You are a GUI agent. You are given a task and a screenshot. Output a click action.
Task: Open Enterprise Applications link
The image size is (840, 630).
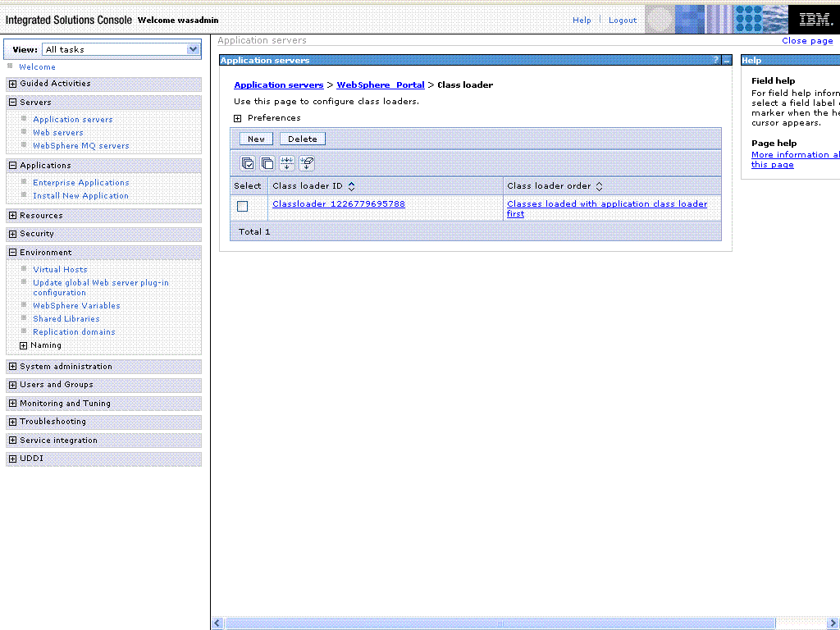(x=81, y=183)
